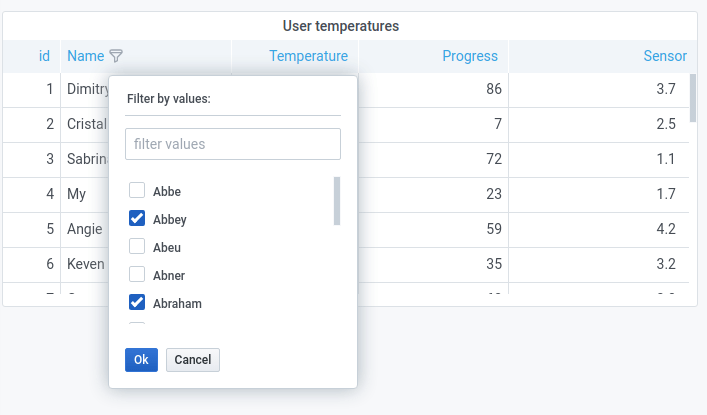The image size is (707, 415).
Task: Click the Angie name cell
Action: (85, 229)
